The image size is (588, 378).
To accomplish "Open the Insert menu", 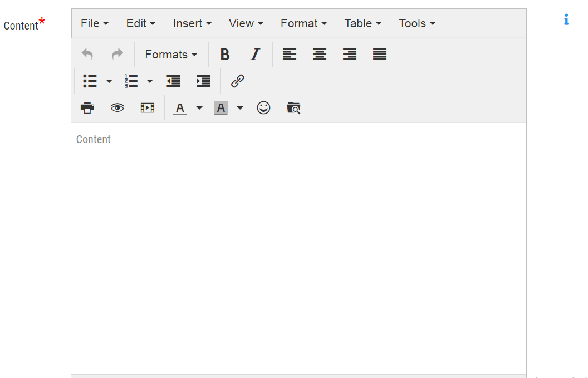I will point(192,23).
